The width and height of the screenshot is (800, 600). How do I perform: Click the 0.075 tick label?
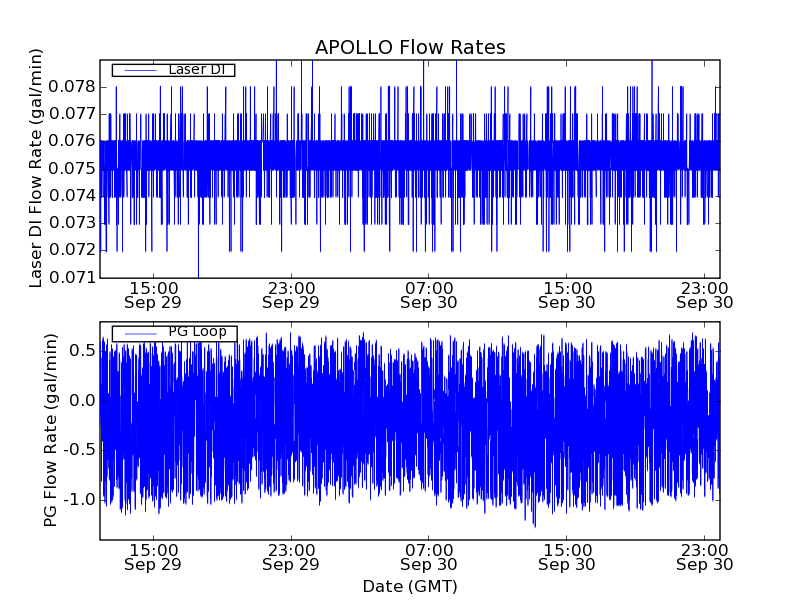72,168
